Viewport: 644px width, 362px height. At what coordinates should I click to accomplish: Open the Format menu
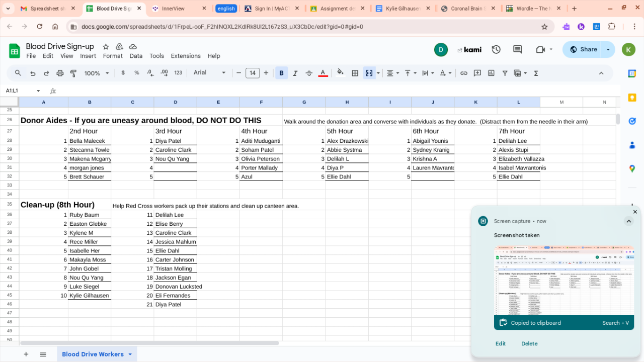tap(113, 56)
